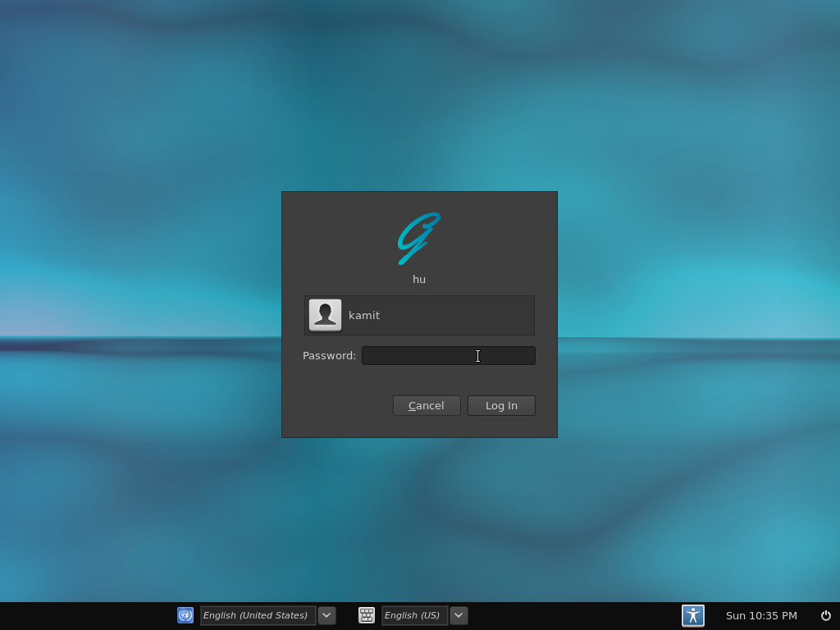The image size is (840, 630).
Task: Open the English (US) keyboard layout dropdown arrow
Action: (459, 615)
